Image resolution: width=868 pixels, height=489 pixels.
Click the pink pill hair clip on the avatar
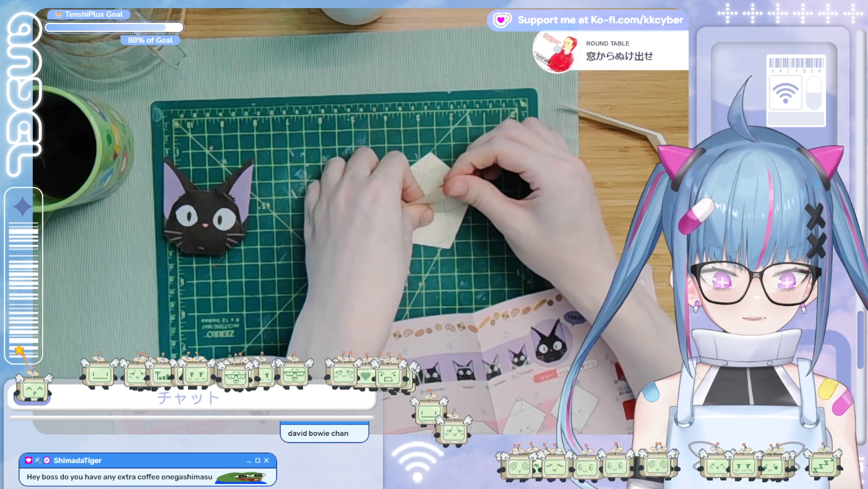pyautogui.click(x=696, y=216)
